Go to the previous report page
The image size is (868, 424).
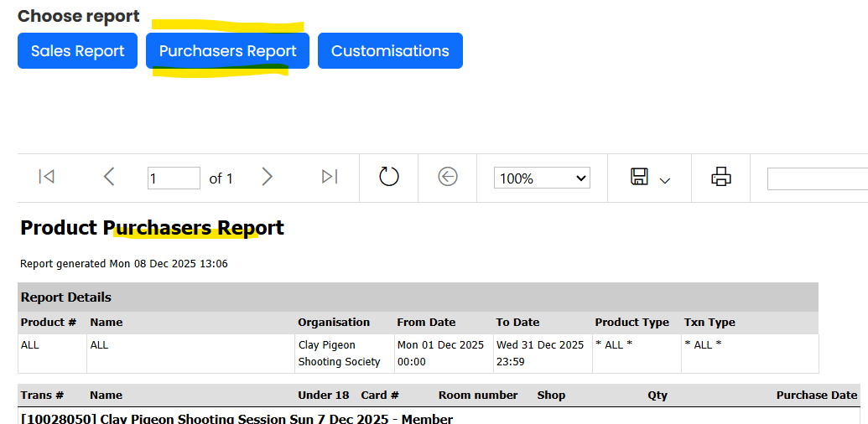pyautogui.click(x=108, y=177)
